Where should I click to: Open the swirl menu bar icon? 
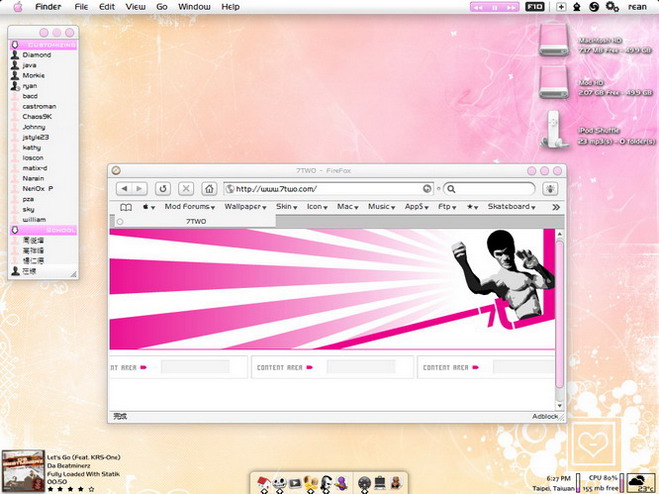594,7
